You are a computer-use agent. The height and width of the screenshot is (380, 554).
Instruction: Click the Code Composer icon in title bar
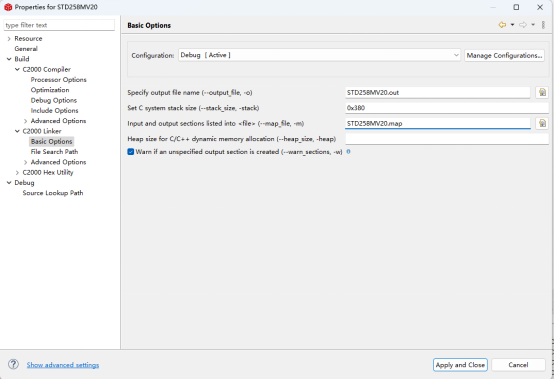coord(8,7)
